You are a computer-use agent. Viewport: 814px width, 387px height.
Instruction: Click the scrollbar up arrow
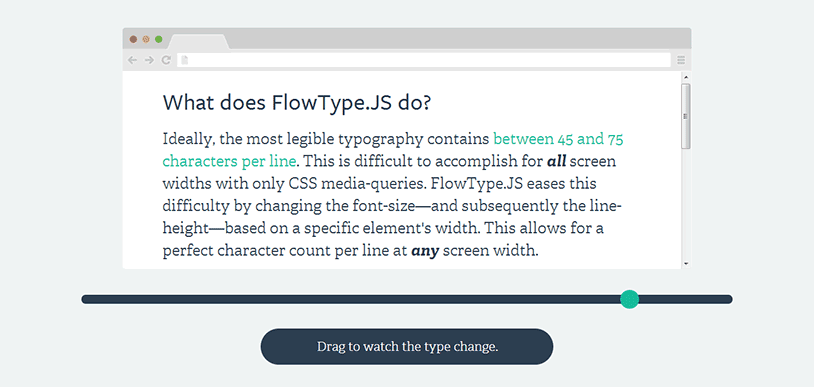686,77
